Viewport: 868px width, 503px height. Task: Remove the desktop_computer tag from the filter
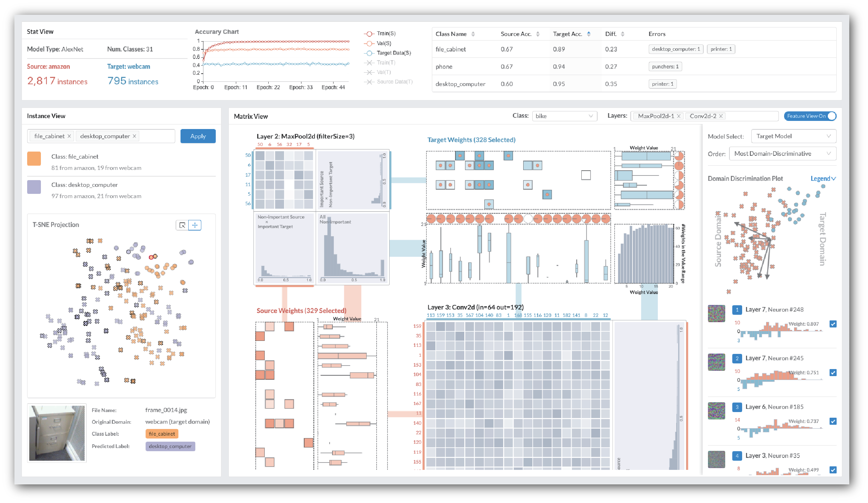pyautogui.click(x=134, y=136)
